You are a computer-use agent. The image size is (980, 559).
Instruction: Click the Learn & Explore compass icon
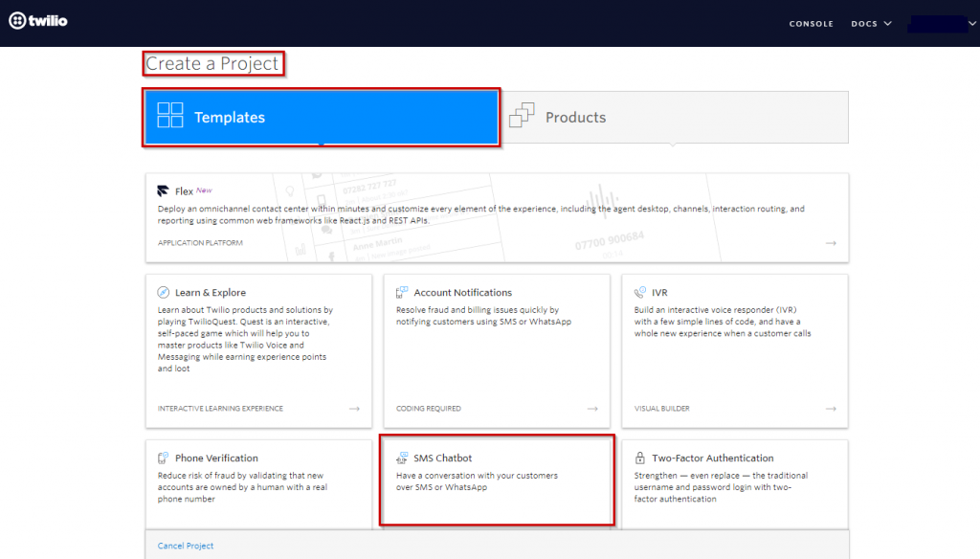tap(163, 292)
